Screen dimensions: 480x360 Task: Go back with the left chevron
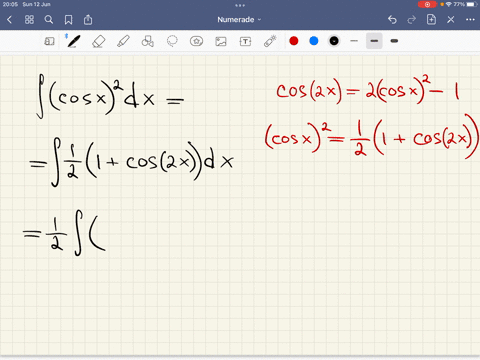(9, 20)
